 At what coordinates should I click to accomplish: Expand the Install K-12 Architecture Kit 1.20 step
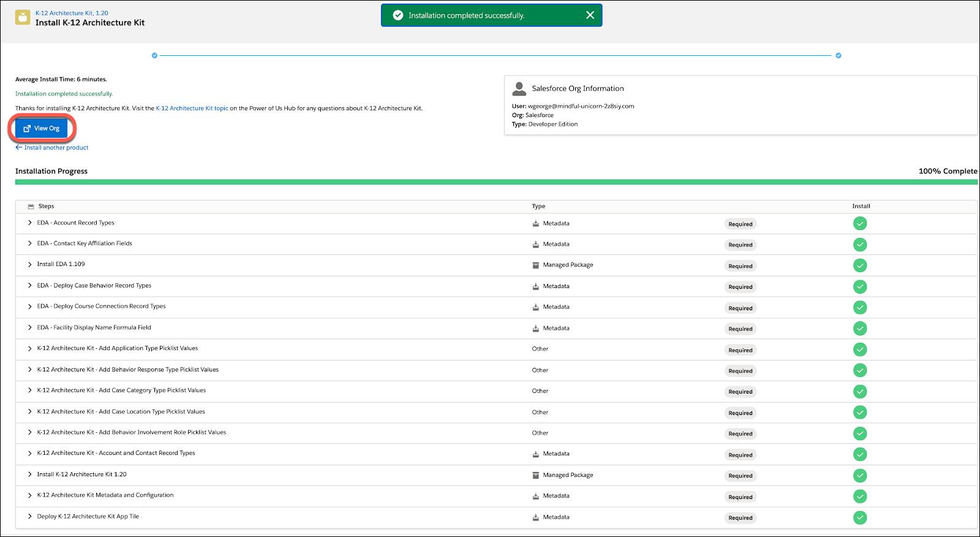(29, 474)
